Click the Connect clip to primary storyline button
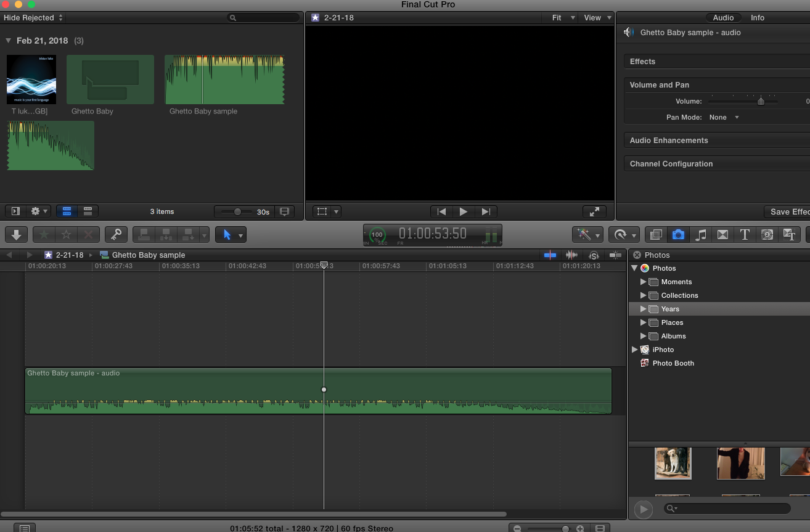 pyautogui.click(x=144, y=234)
